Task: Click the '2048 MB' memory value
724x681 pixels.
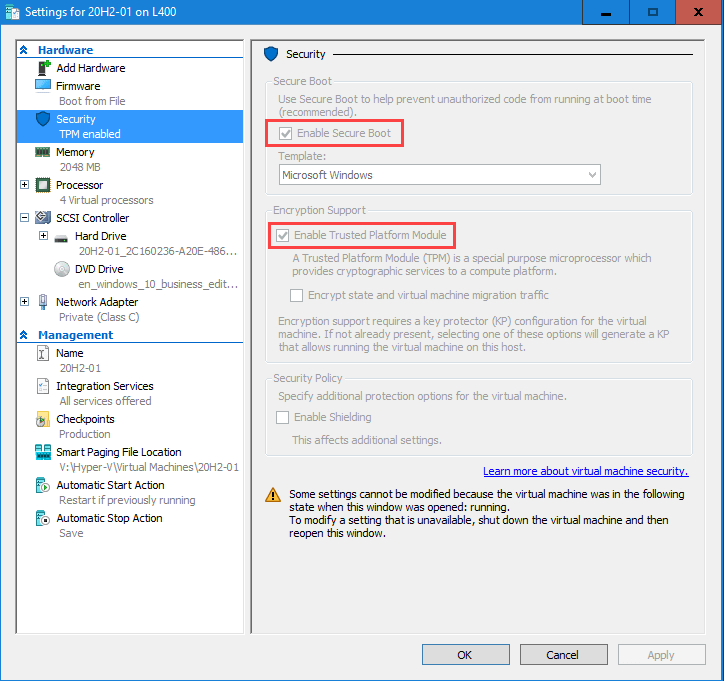Action: [x=80, y=167]
